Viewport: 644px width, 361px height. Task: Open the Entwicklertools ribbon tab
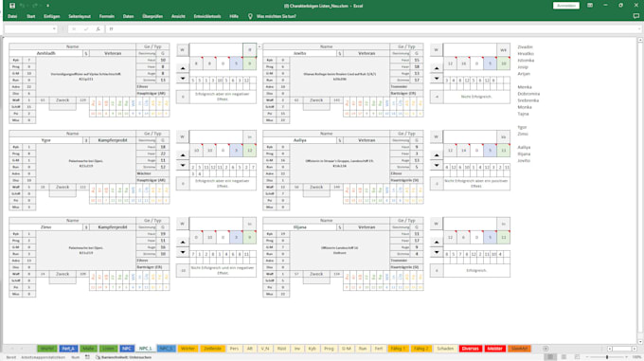coord(207,16)
